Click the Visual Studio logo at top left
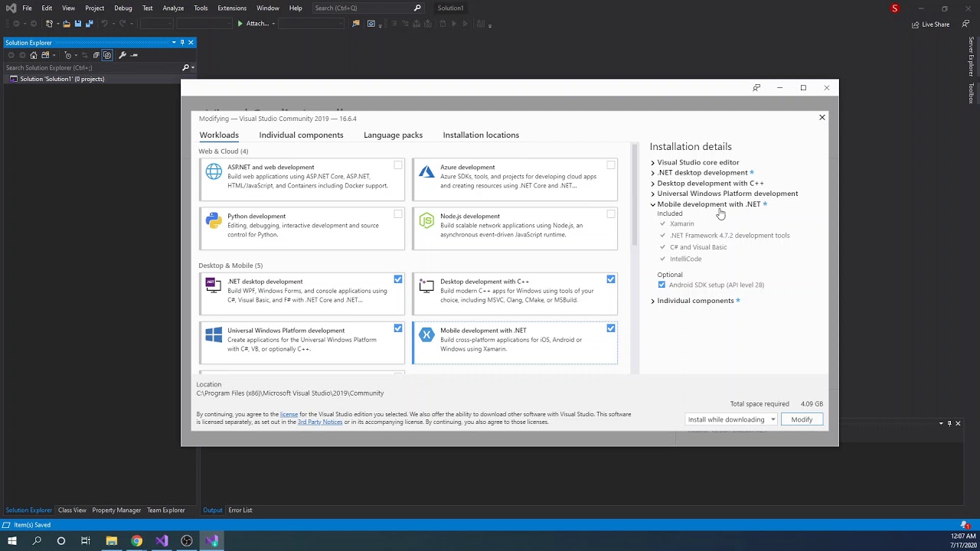Image resolution: width=980 pixels, height=551 pixels. [11, 8]
